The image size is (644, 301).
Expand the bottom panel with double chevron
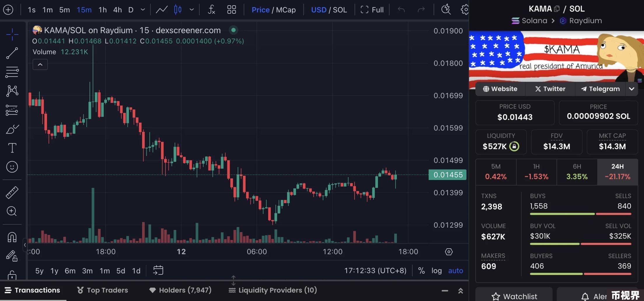tap(460, 290)
